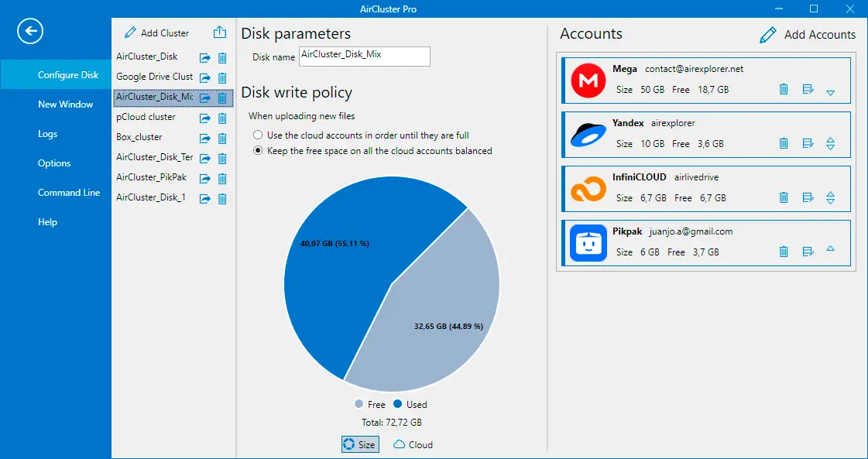This screenshot has width=868, height=459.
Task: Open AirCluster_Disk_1 via arrow icon
Action: coord(205,198)
